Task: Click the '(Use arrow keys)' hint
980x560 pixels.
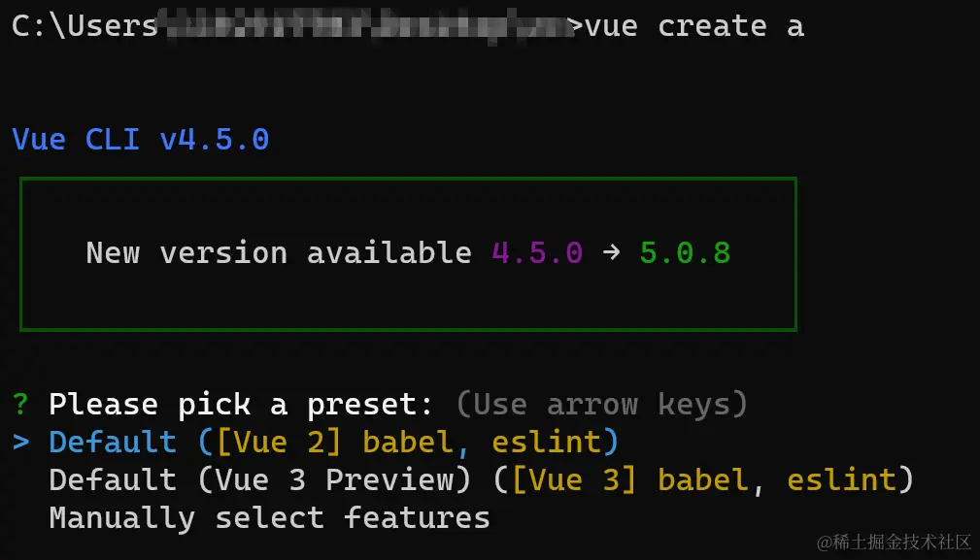Action: 601,404
